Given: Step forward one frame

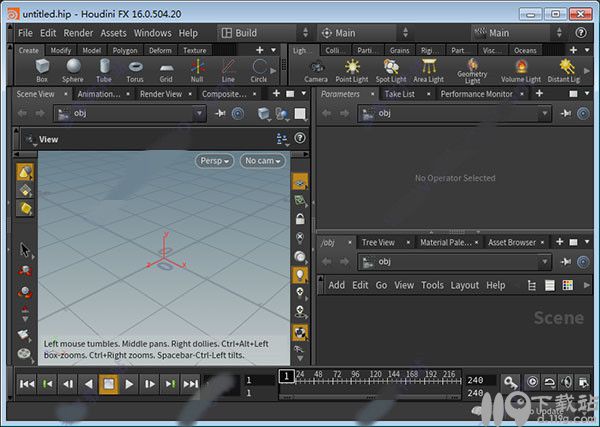Looking at the screenshot, I should click(150, 384).
